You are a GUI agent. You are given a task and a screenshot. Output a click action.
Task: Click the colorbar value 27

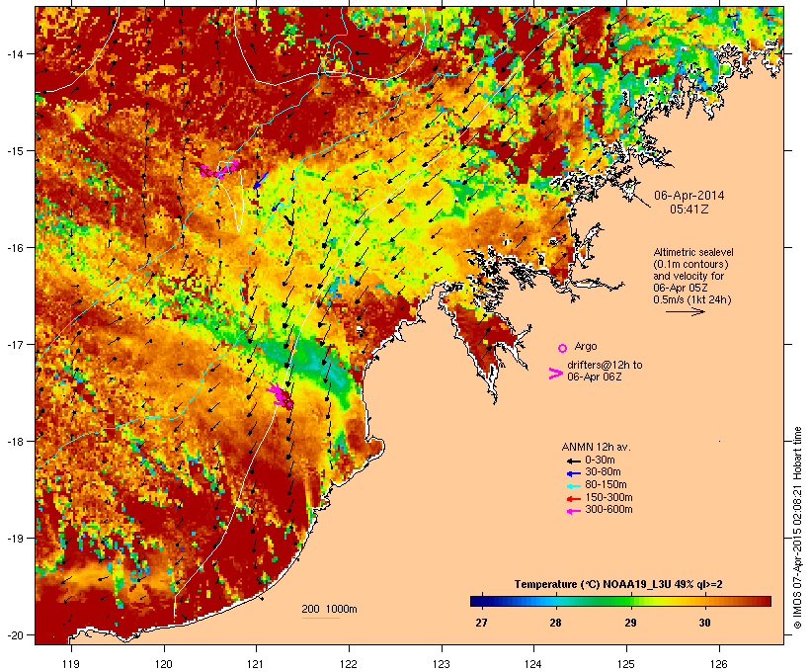pyautogui.click(x=481, y=623)
